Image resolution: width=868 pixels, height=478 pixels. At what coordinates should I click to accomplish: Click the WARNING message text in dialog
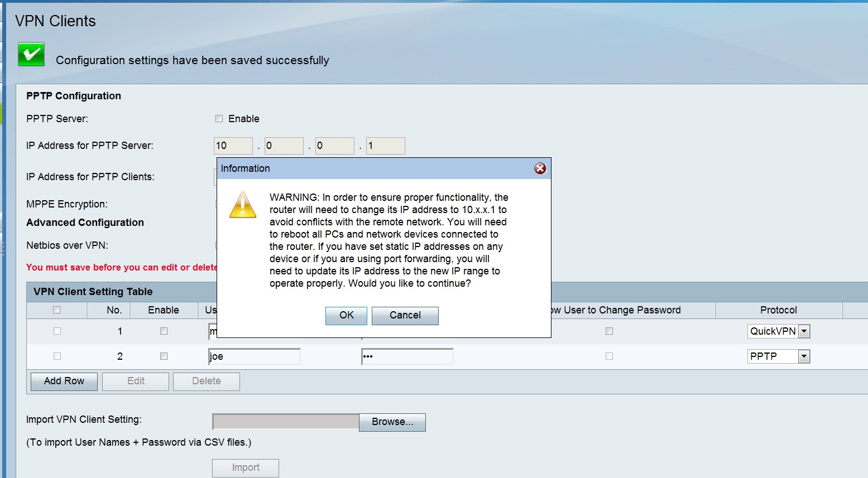tap(389, 240)
